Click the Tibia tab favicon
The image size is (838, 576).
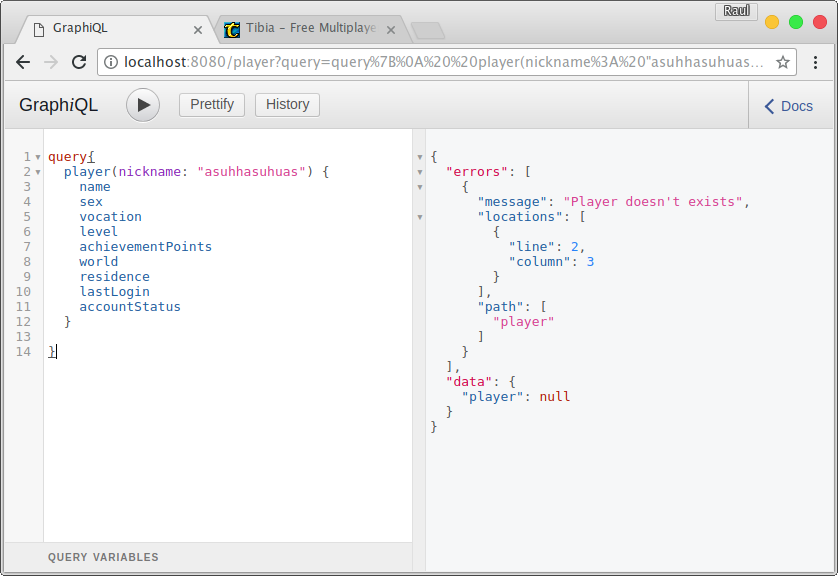pyautogui.click(x=232, y=29)
